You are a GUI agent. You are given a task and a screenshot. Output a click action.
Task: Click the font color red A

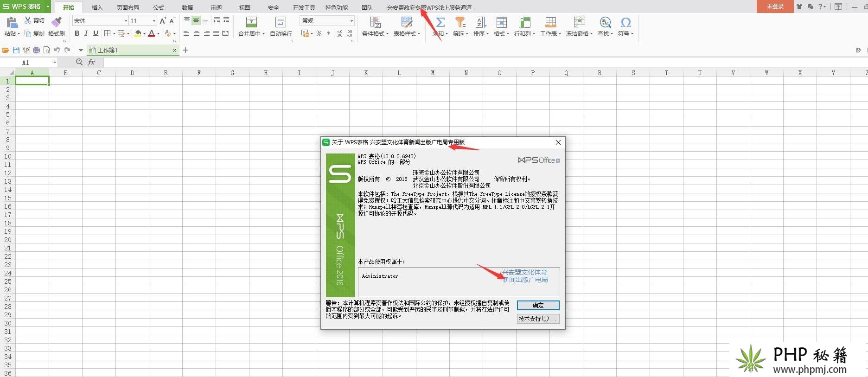pyautogui.click(x=151, y=33)
